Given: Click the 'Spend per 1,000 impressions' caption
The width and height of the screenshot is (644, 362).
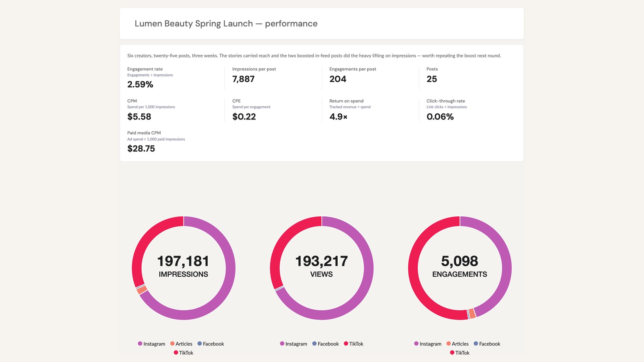Looking at the screenshot, I should 151,107.
